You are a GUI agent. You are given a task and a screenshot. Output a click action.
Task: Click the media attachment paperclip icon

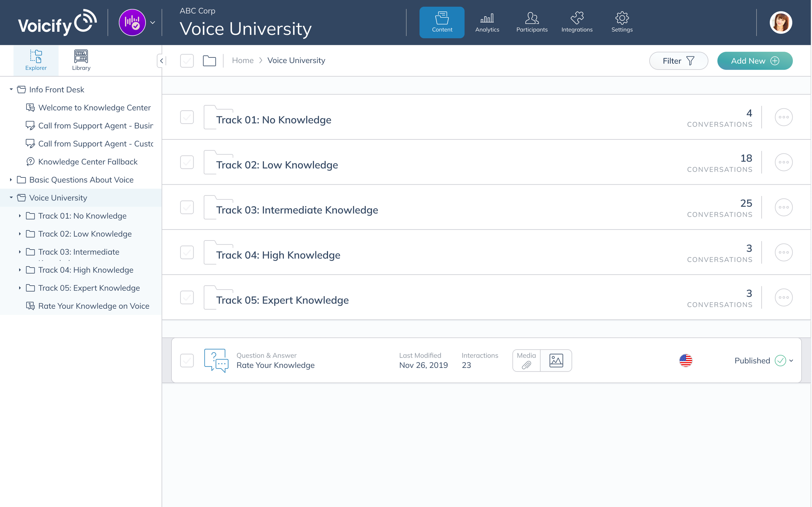526,365
